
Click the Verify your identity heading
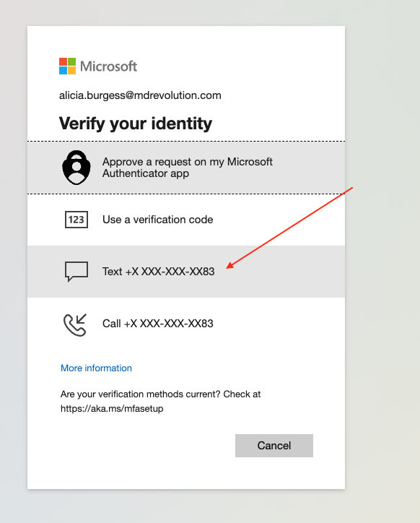pyautogui.click(x=136, y=124)
